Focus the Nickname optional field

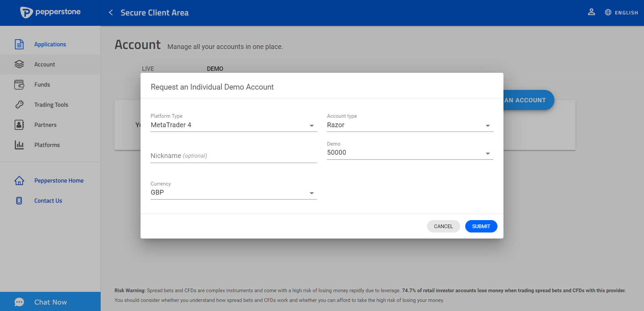pyautogui.click(x=233, y=156)
